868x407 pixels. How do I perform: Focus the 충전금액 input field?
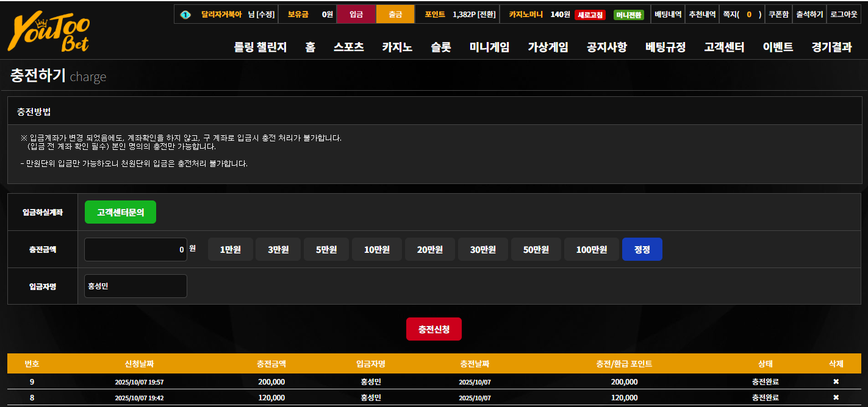coord(135,249)
